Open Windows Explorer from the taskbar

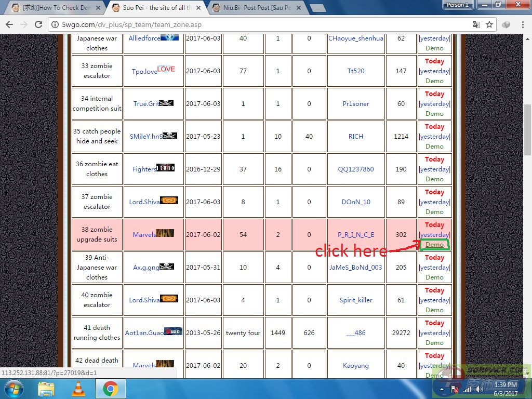point(46,389)
